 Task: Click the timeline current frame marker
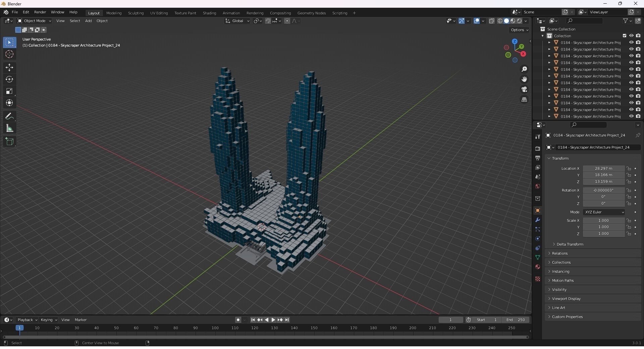19,328
